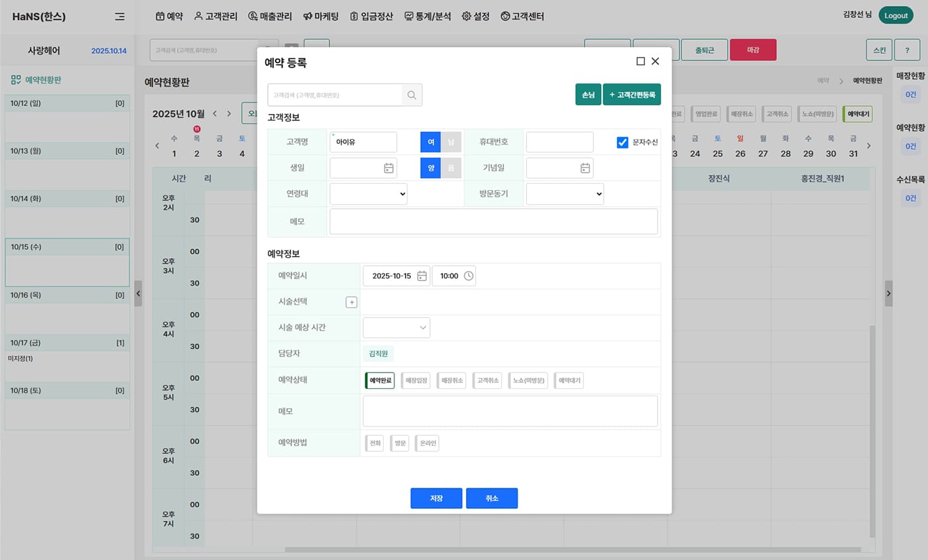Open the 통계/분석 menu

[428, 16]
